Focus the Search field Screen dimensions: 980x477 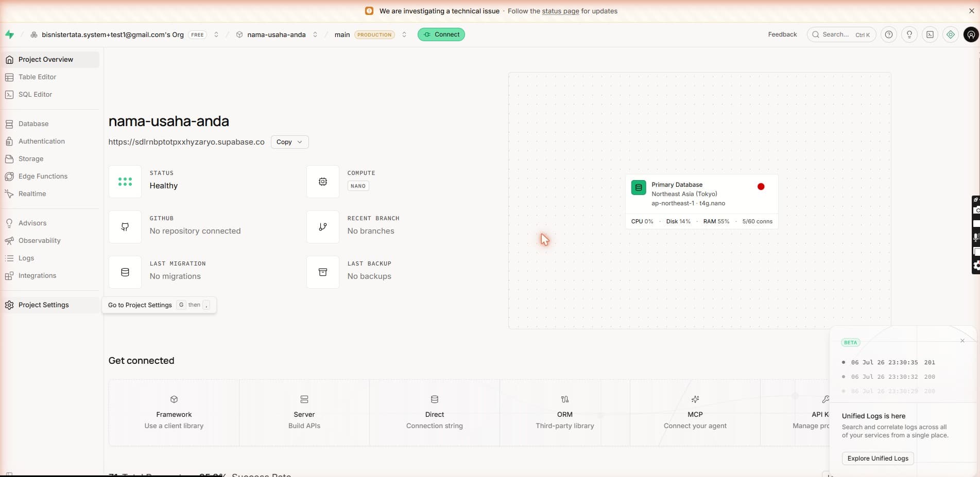tap(841, 34)
